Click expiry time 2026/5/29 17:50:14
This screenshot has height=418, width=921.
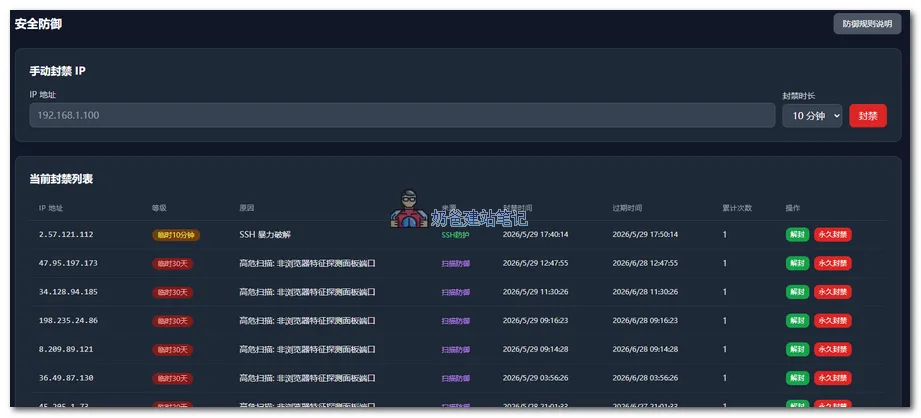645,234
